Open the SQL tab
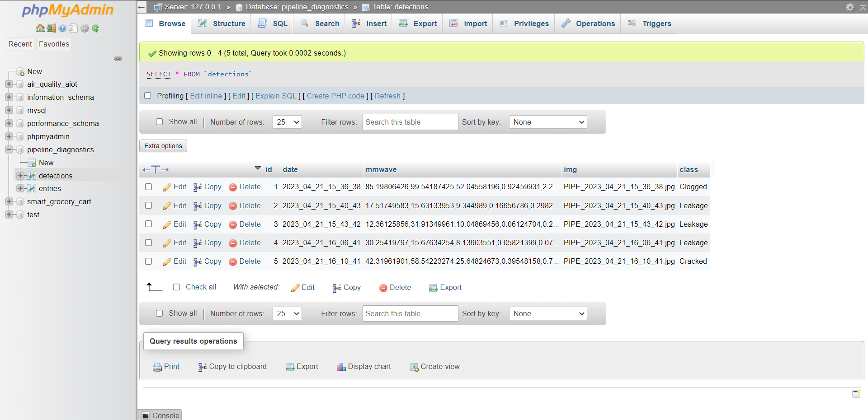The width and height of the screenshot is (868, 420). tap(277, 23)
